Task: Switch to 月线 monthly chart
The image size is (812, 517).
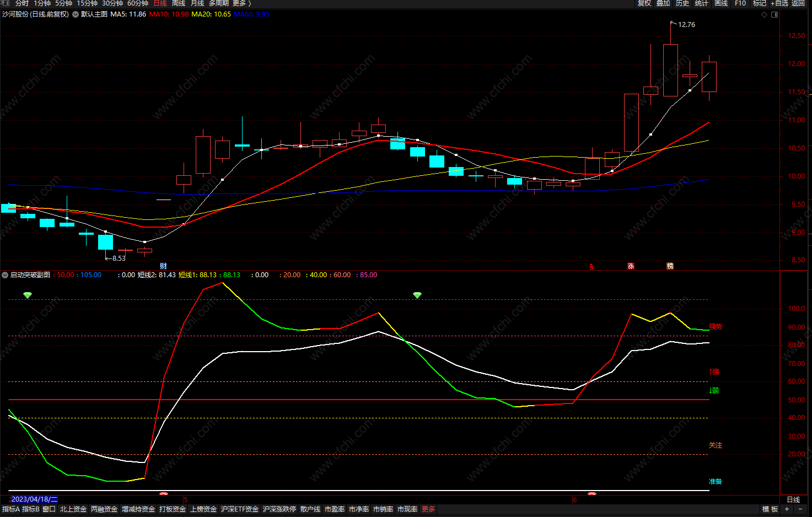Action: 197,3
